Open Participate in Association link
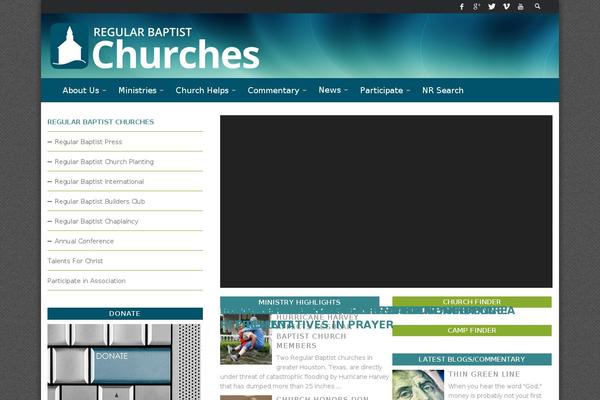Screen dimensions: 600x400 86,281
